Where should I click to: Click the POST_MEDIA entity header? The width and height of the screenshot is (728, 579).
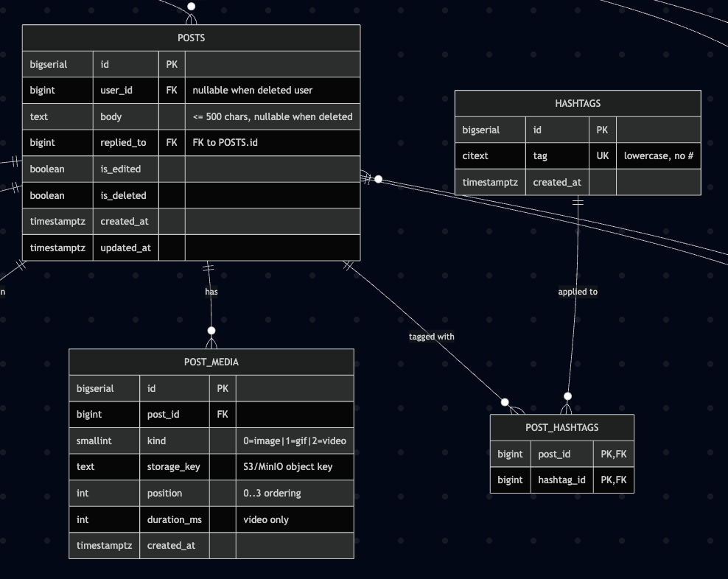pos(211,362)
